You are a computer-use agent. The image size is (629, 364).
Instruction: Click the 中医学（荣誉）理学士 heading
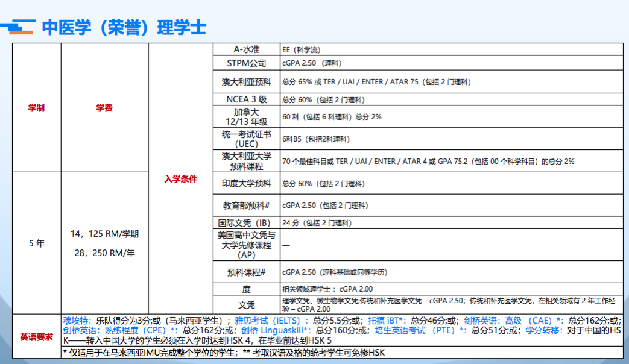point(124,28)
